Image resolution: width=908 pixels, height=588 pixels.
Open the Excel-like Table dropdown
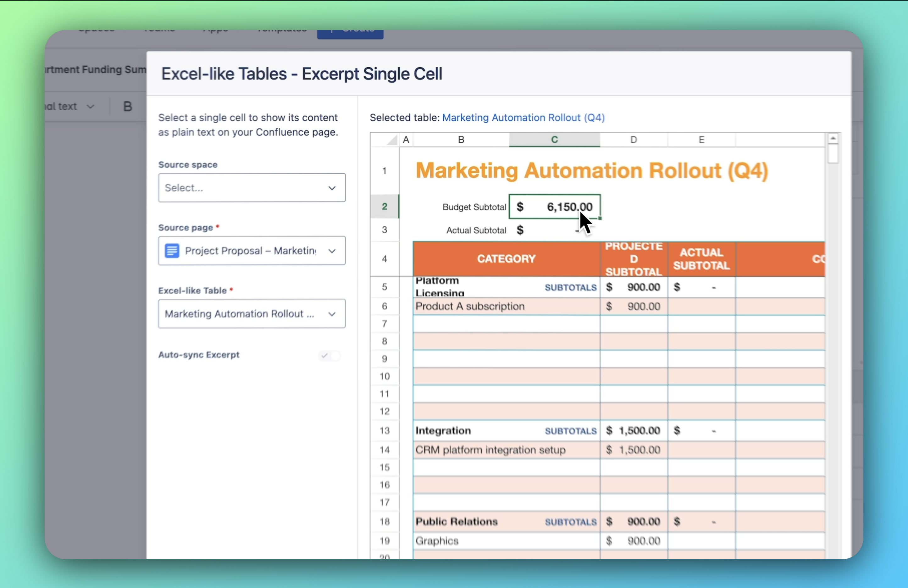pos(252,313)
